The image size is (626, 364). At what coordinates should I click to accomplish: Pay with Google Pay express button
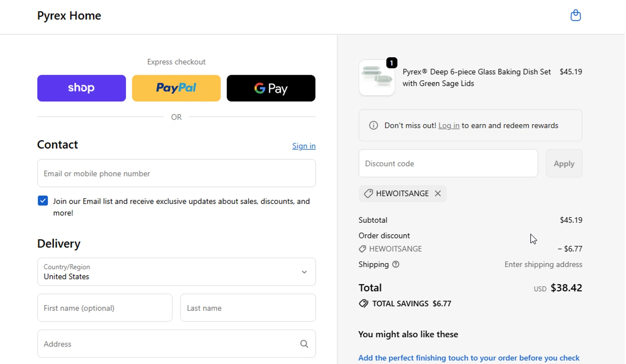coord(271,88)
